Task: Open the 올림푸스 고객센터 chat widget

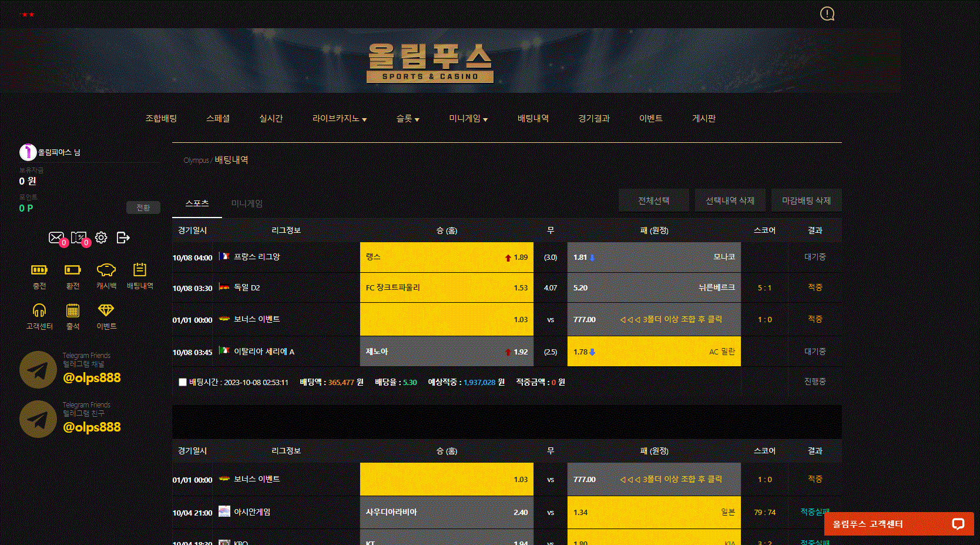Action: click(898, 524)
